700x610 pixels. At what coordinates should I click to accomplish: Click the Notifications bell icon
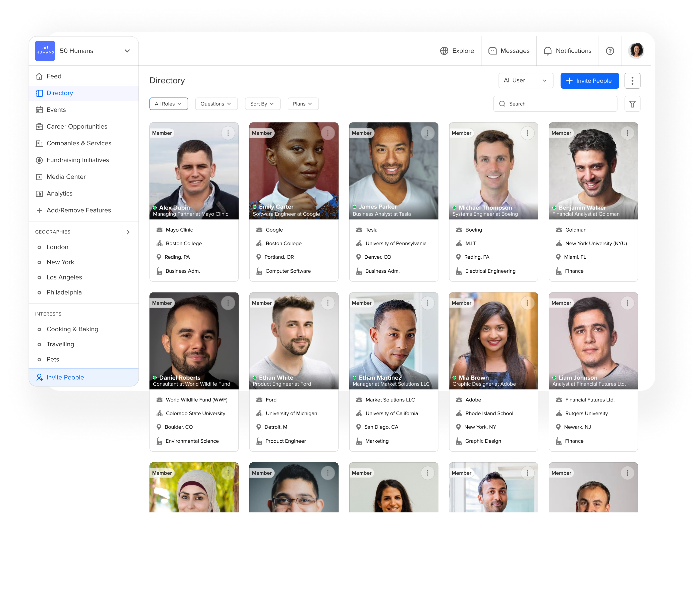pyautogui.click(x=547, y=51)
